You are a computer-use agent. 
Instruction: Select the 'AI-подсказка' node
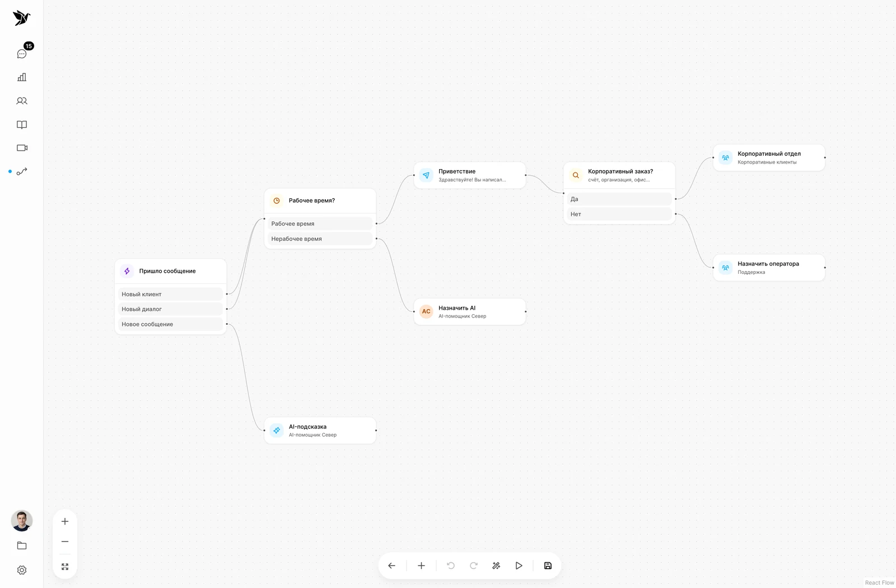(x=320, y=430)
